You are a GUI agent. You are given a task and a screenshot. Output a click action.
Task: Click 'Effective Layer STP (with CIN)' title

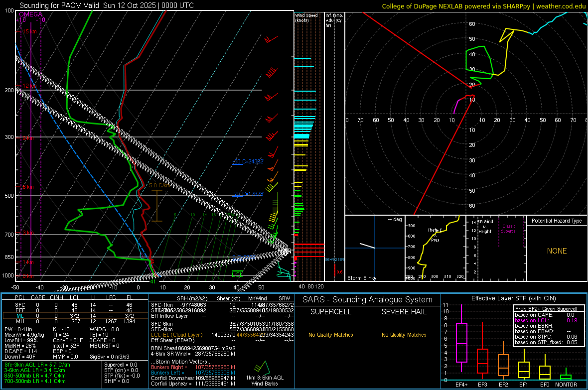click(x=513, y=298)
